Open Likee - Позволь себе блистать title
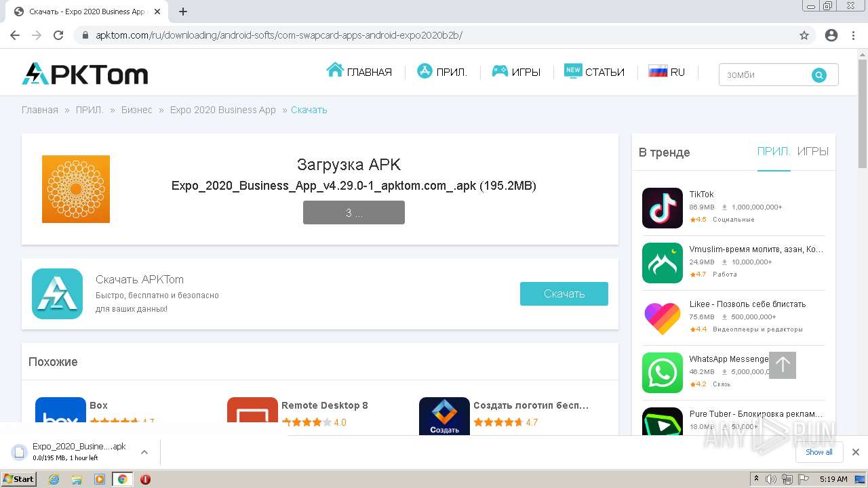 (x=747, y=304)
